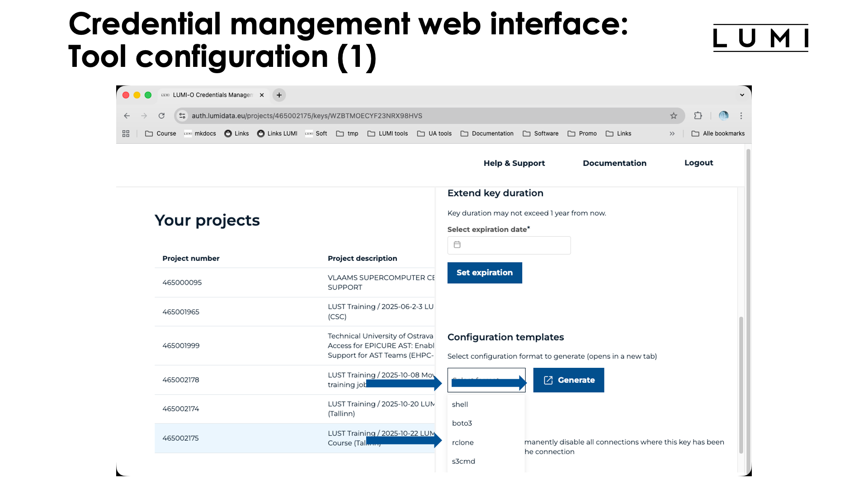Open the browser extensions puzzle icon
This screenshot has width=868, height=488.
pos(698,116)
